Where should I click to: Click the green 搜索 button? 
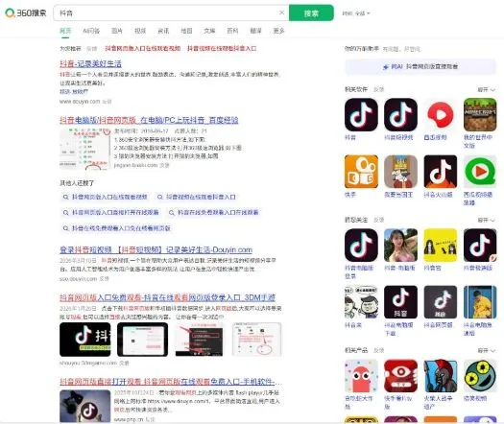[x=311, y=12]
